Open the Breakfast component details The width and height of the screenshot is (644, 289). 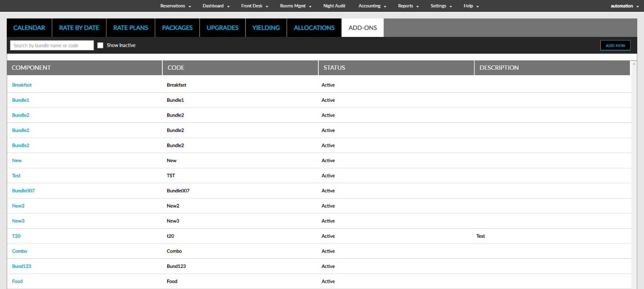point(22,85)
